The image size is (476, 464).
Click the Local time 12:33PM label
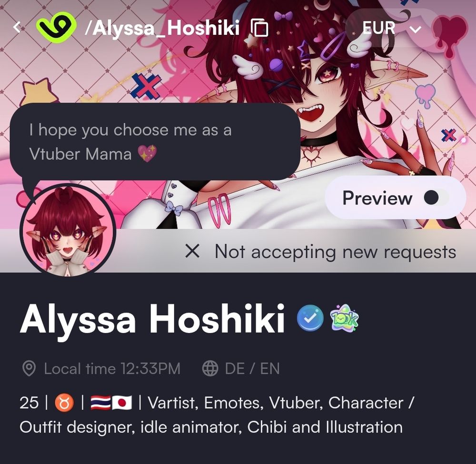pos(112,368)
